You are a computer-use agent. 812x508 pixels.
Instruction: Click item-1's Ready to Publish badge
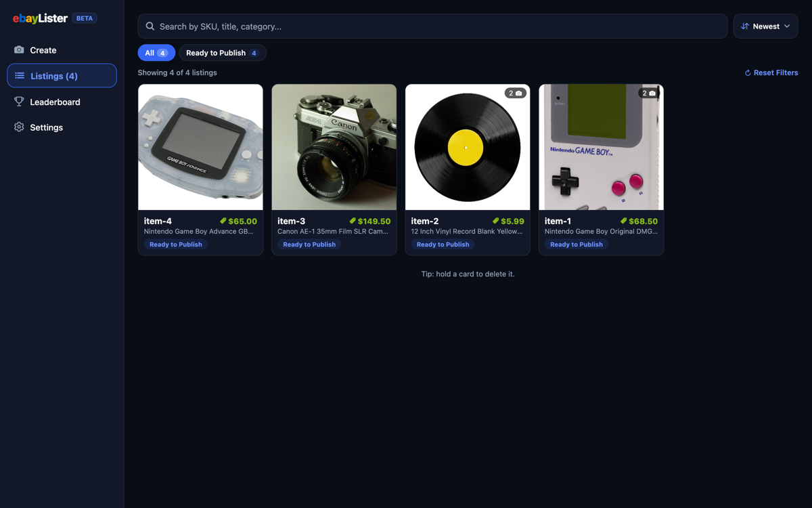577,245
